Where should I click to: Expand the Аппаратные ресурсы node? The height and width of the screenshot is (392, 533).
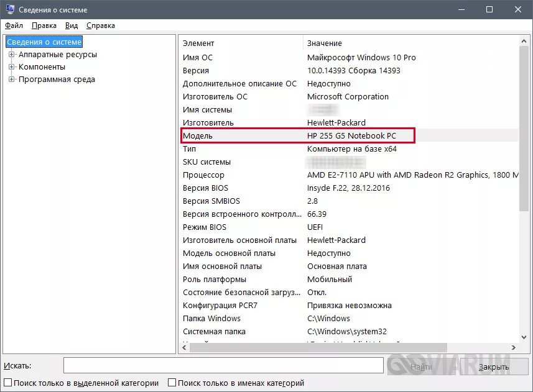point(12,54)
